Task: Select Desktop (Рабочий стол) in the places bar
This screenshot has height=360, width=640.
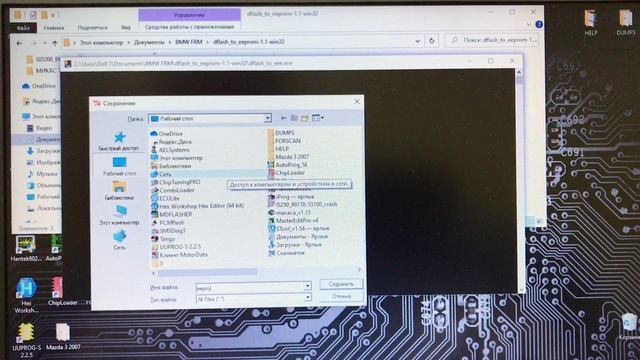Action: [x=119, y=166]
